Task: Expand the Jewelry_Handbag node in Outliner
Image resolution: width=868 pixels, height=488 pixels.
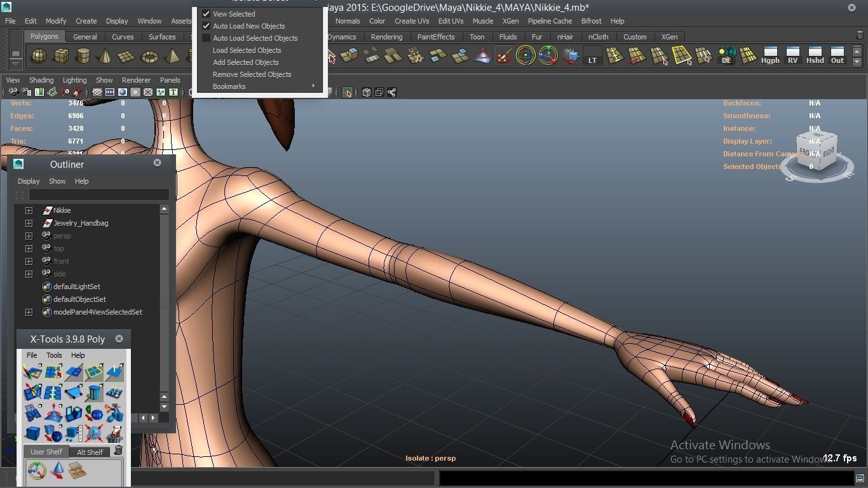Action: click(29, 223)
